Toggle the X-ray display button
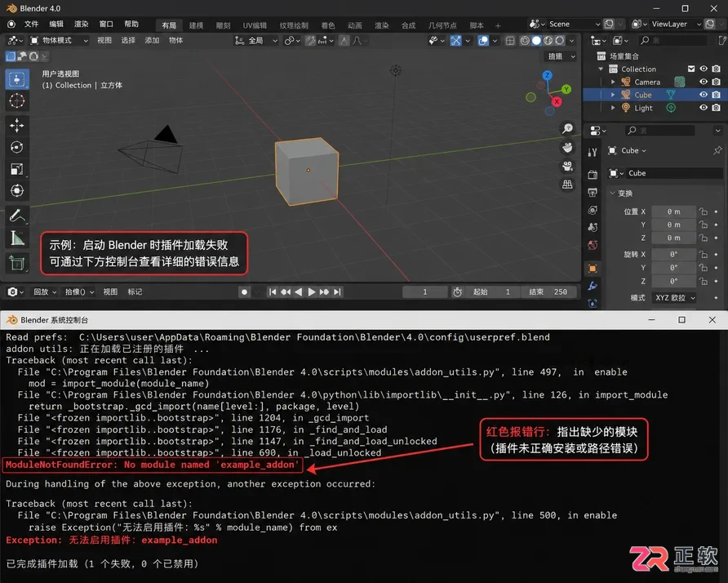 point(510,41)
